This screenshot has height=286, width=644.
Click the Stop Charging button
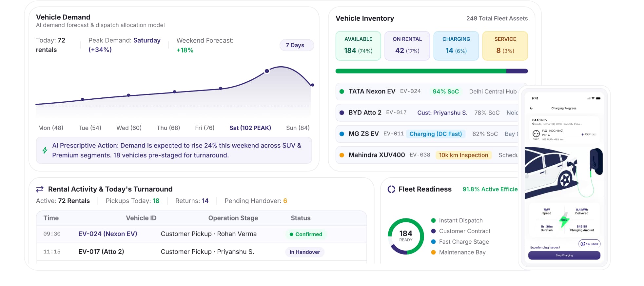point(564,255)
